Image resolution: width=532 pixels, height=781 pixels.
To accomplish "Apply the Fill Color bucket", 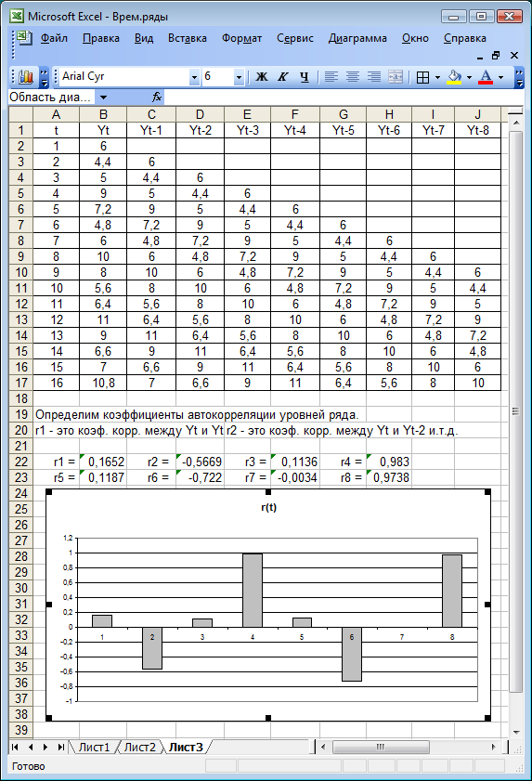I will pos(454,77).
